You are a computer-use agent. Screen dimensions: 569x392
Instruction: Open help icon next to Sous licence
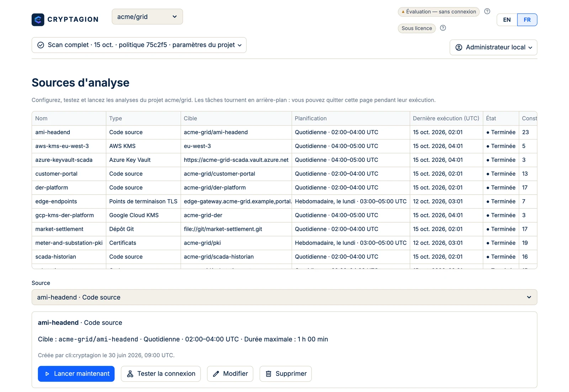pyautogui.click(x=443, y=28)
